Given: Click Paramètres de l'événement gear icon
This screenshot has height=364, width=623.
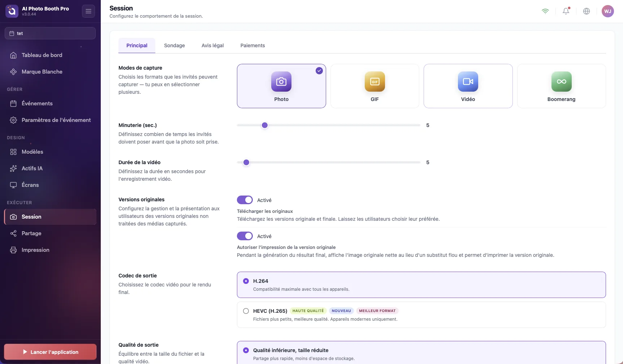Looking at the screenshot, I should point(13,120).
